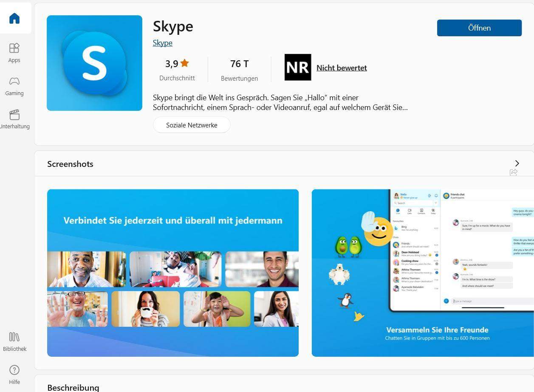Expand the screenshots with the right chevron
This screenshot has width=534, height=392.
click(517, 163)
